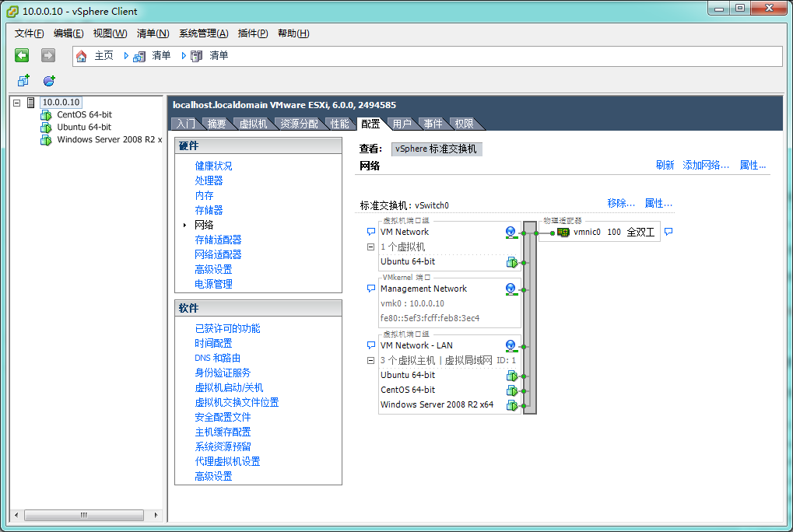The image size is (793, 532).
Task: Open 网络适配器 hardware link
Action: click(x=218, y=254)
